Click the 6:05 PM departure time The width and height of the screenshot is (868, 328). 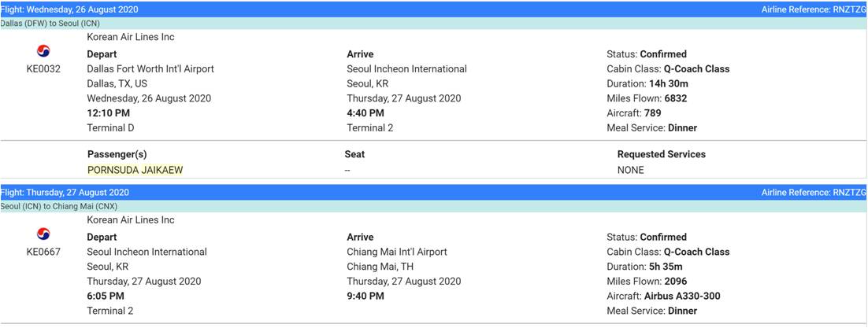tap(106, 297)
